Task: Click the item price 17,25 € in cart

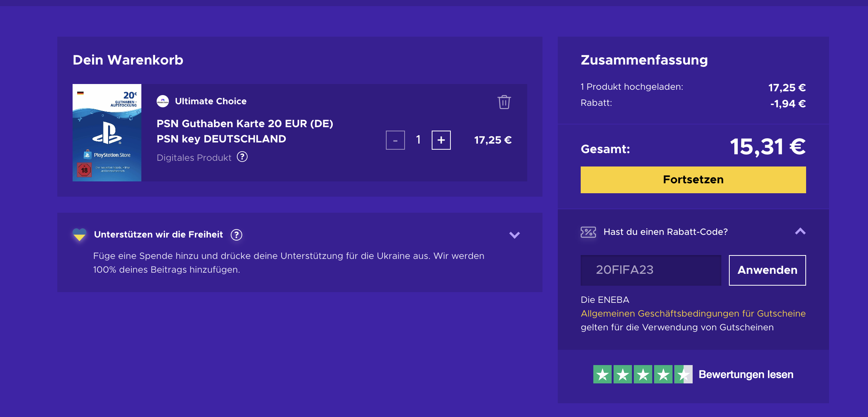Action: (x=493, y=140)
